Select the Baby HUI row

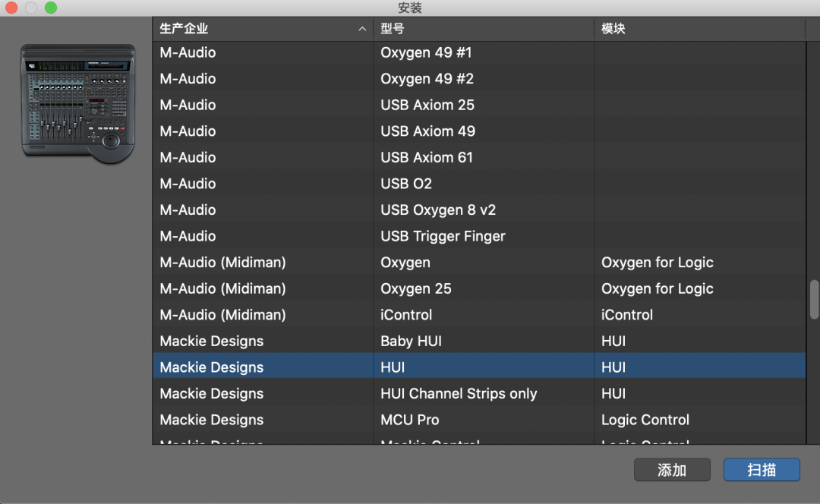[x=479, y=341]
